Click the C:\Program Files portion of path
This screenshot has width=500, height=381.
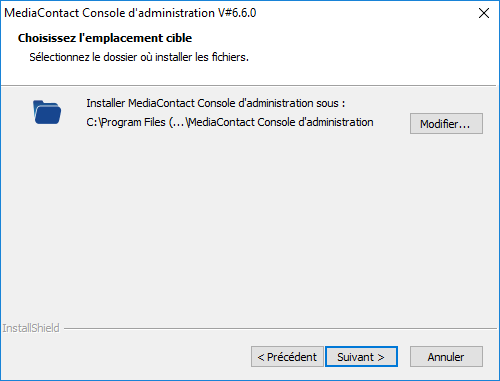(126, 122)
